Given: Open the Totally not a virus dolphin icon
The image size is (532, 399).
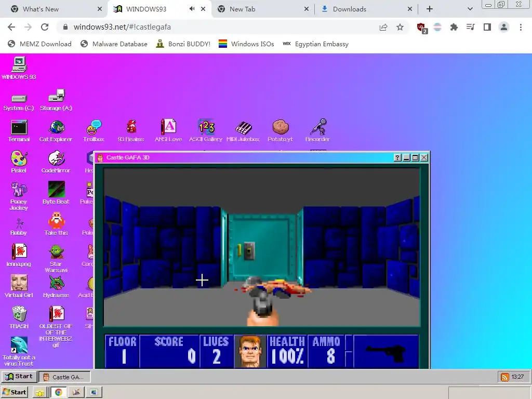Looking at the screenshot, I should (19, 352).
